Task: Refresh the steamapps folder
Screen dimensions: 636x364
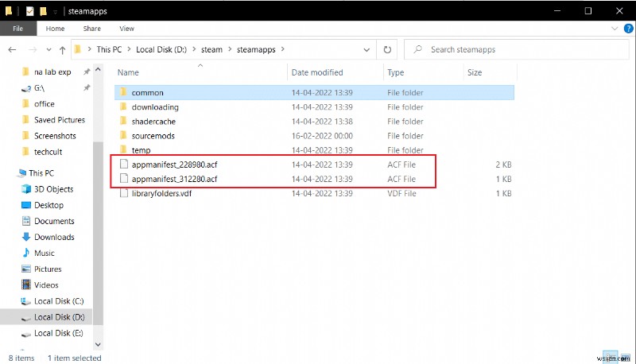Action: tap(387, 49)
